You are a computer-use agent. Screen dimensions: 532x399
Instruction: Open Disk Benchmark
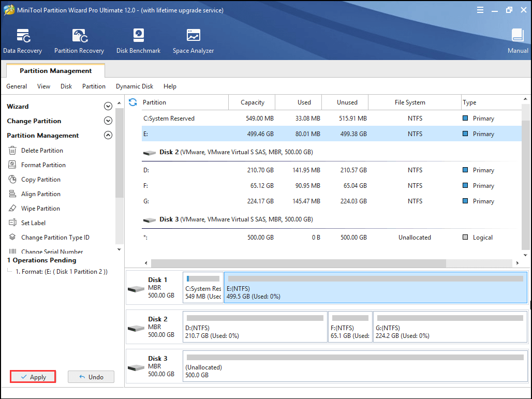(x=138, y=41)
